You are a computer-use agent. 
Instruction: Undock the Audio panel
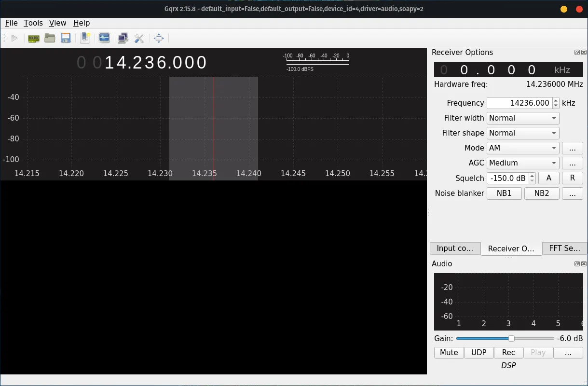coord(577,264)
